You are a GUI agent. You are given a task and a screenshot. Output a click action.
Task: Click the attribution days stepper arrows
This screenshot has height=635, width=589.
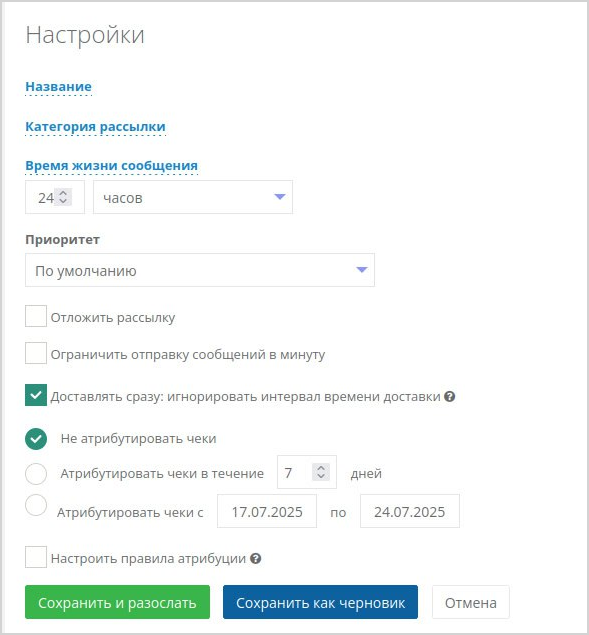point(321,472)
